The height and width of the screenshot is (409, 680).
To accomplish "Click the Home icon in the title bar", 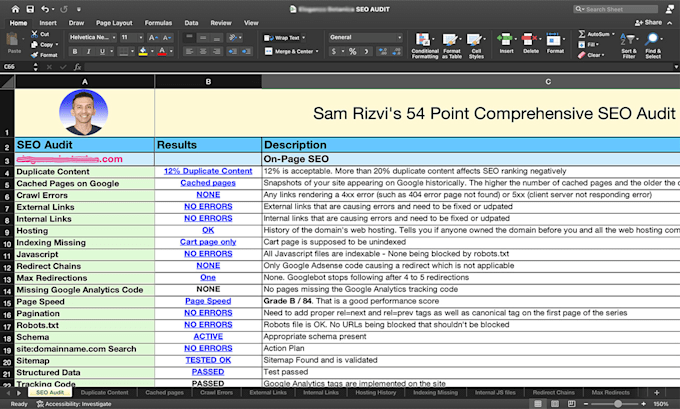I will 15,9.
